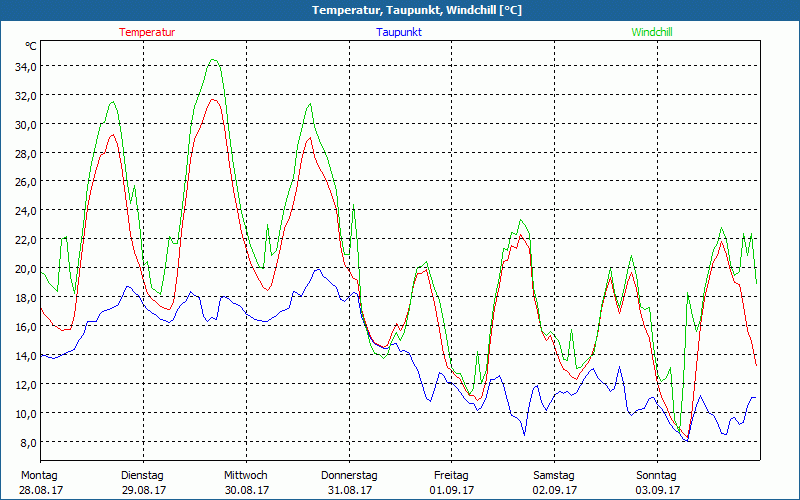Click the Montag day label
This screenshot has width=800, height=500.
point(39,475)
